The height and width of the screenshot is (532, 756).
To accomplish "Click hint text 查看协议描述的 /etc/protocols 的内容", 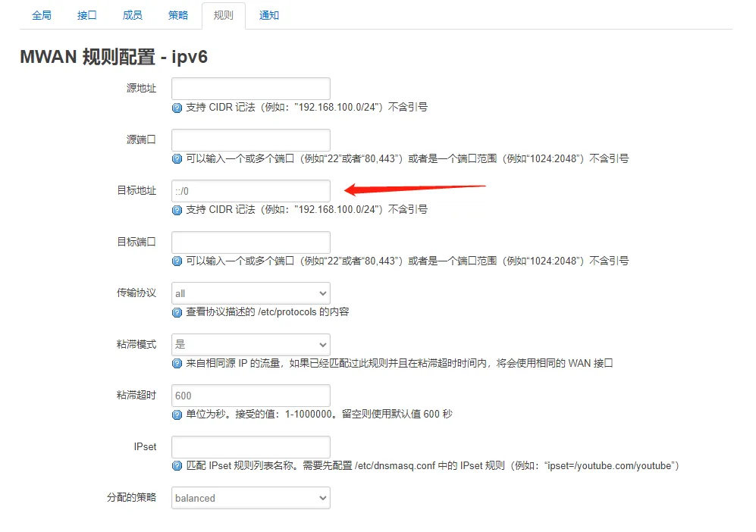I will (268, 311).
